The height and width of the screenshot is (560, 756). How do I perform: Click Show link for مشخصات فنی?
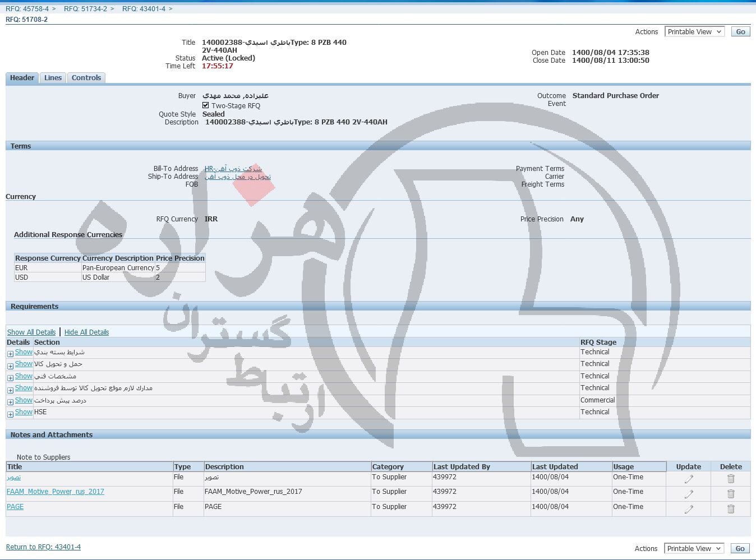click(24, 376)
